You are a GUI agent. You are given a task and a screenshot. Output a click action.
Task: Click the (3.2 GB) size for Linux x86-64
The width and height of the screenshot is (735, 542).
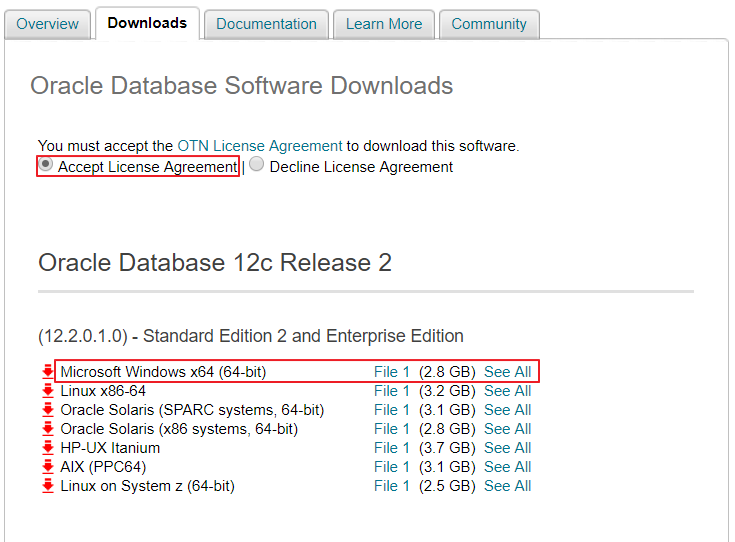coord(447,391)
